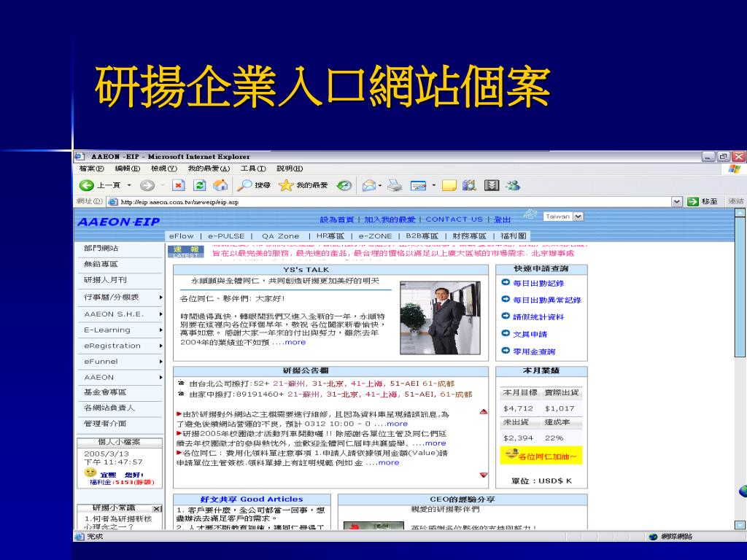Click the Forward arrow icon
This screenshot has width=747, height=560.
pyautogui.click(x=147, y=185)
